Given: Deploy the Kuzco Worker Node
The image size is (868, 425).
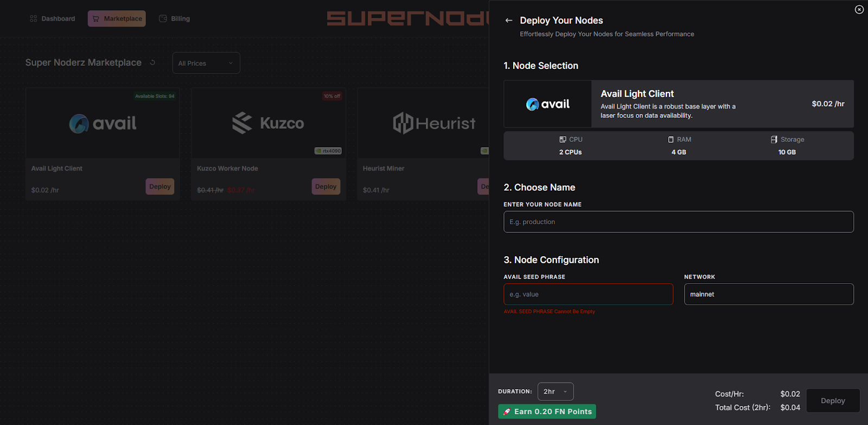Looking at the screenshot, I should pos(326,186).
